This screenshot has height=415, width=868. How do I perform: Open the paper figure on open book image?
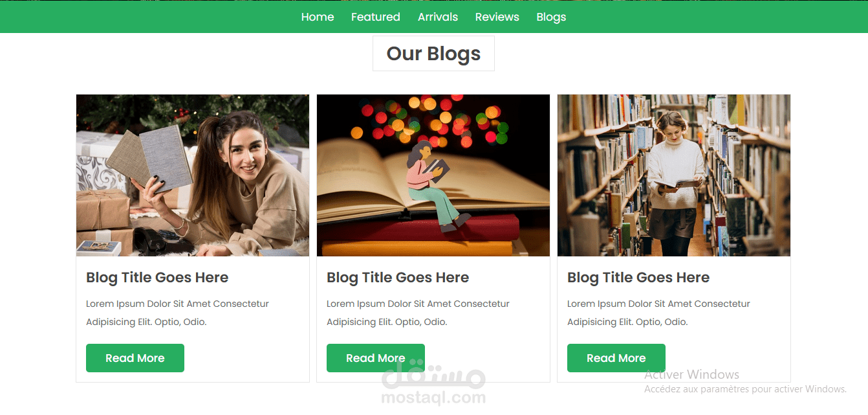pyautogui.click(x=433, y=175)
